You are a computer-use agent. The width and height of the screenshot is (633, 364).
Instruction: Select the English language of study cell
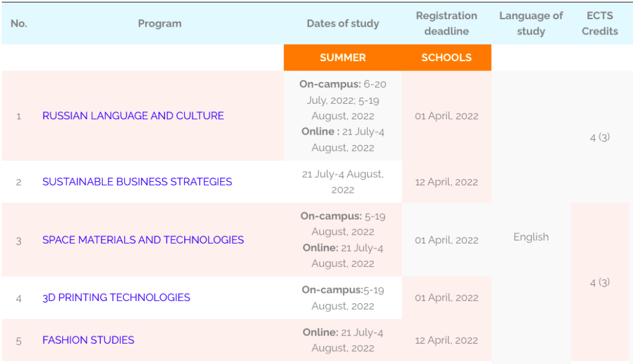click(531, 237)
